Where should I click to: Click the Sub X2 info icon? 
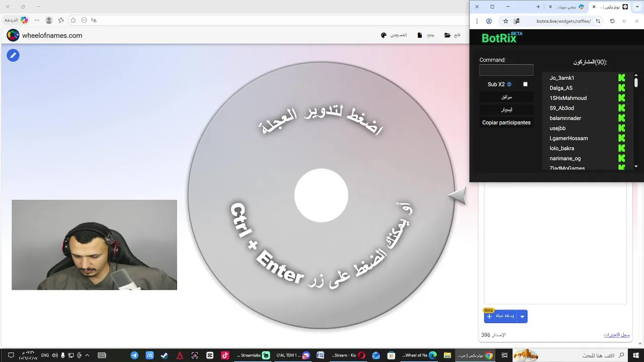click(509, 84)
